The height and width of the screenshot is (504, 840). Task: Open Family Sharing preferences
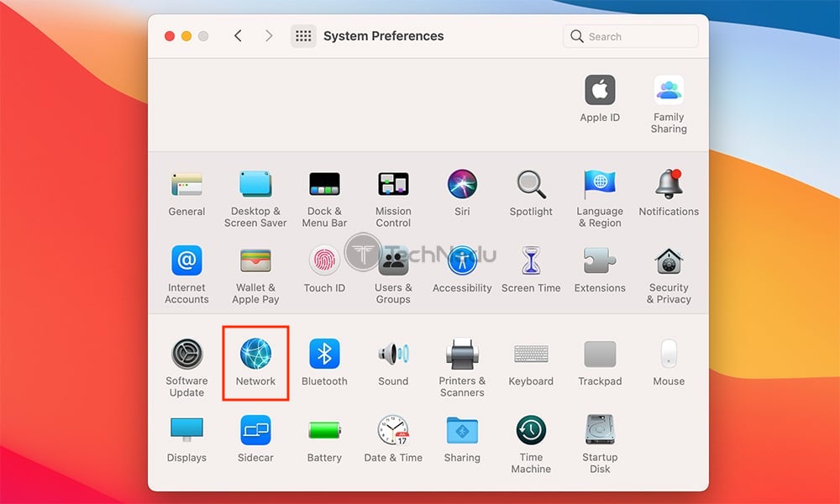click(668, 90)
